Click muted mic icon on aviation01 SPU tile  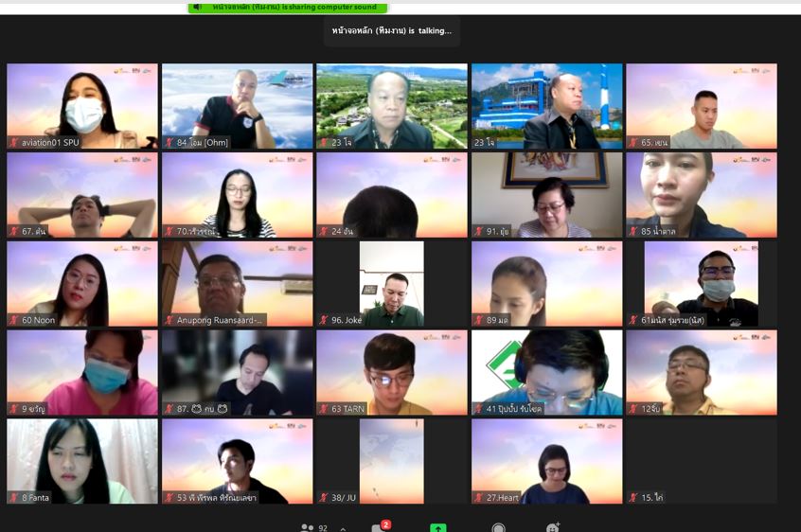[x=14, y=142]
